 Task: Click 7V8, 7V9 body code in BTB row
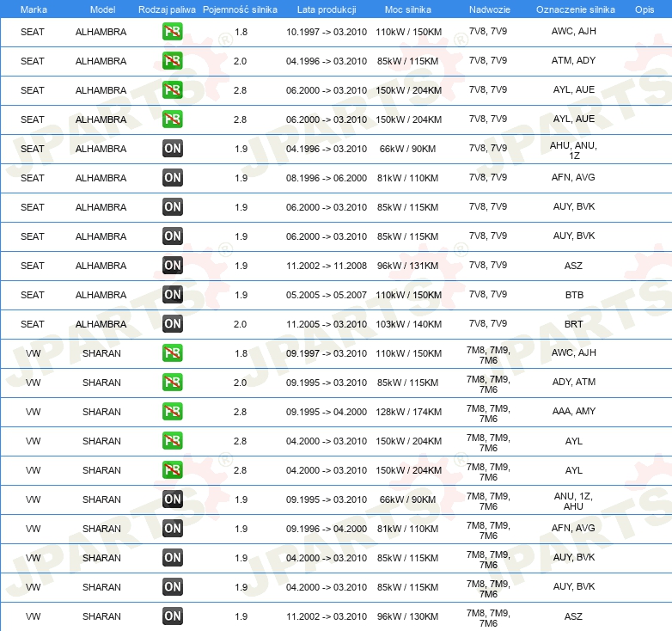click(488, 294)
